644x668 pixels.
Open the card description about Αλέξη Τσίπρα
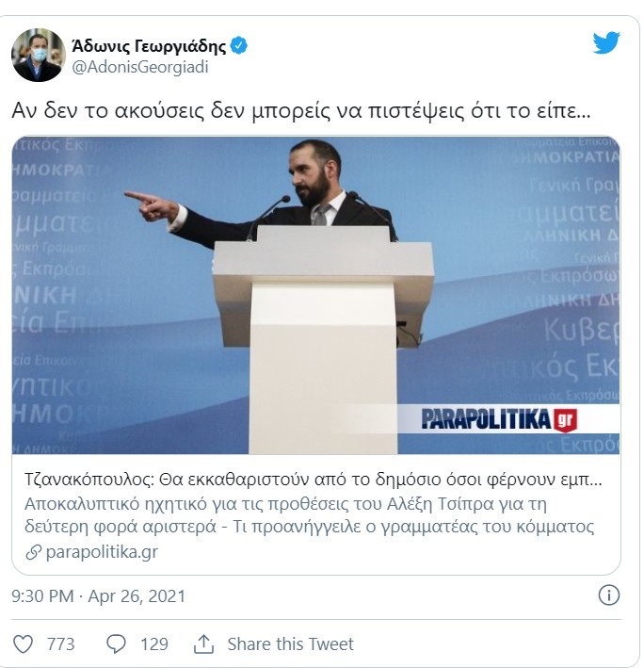click(309, 515)
